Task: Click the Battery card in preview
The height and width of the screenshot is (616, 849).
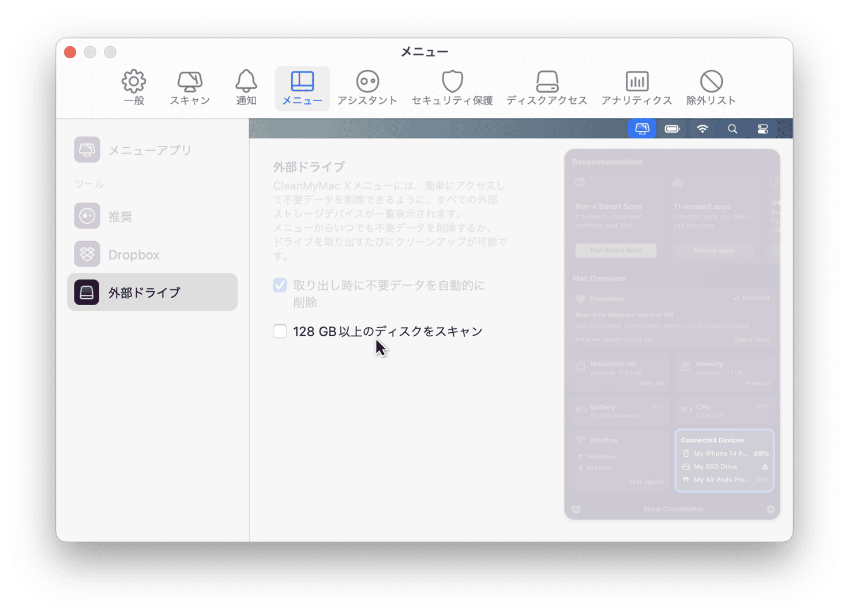Action: tap(620, 411)
